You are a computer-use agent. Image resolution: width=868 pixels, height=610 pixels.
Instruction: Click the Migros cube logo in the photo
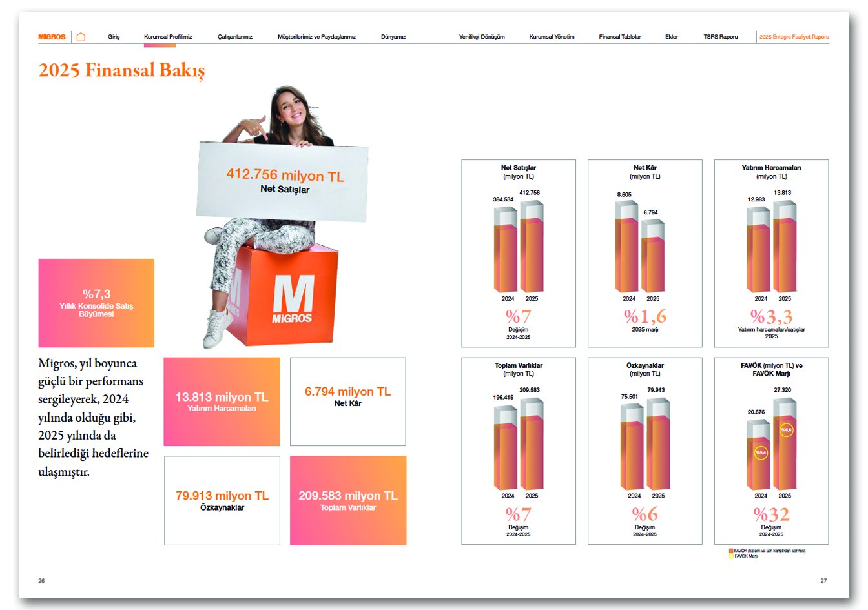point(292,299)
